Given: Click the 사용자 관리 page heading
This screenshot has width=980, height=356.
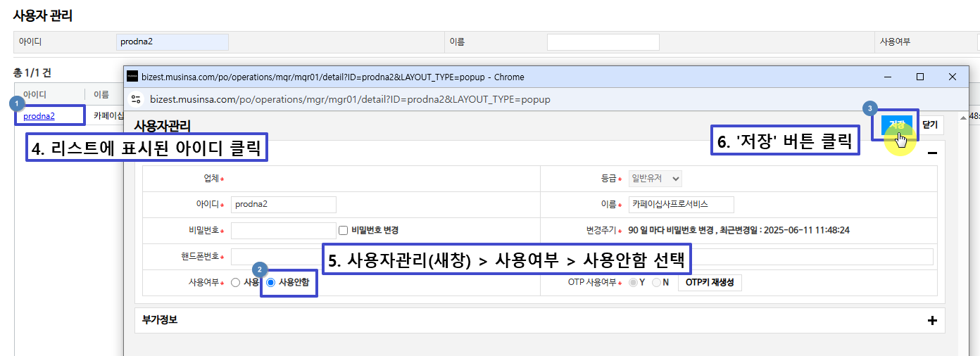Looking at the screenshot, I should pos(43,15).
